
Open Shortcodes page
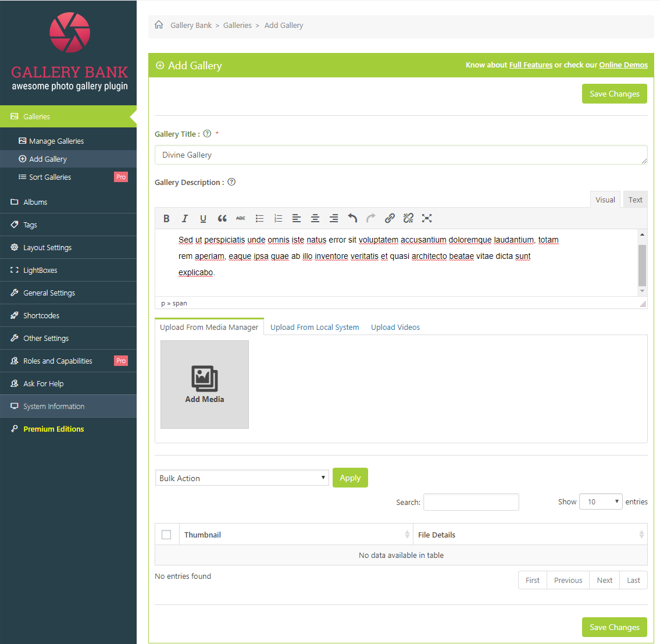pos(68,315)
